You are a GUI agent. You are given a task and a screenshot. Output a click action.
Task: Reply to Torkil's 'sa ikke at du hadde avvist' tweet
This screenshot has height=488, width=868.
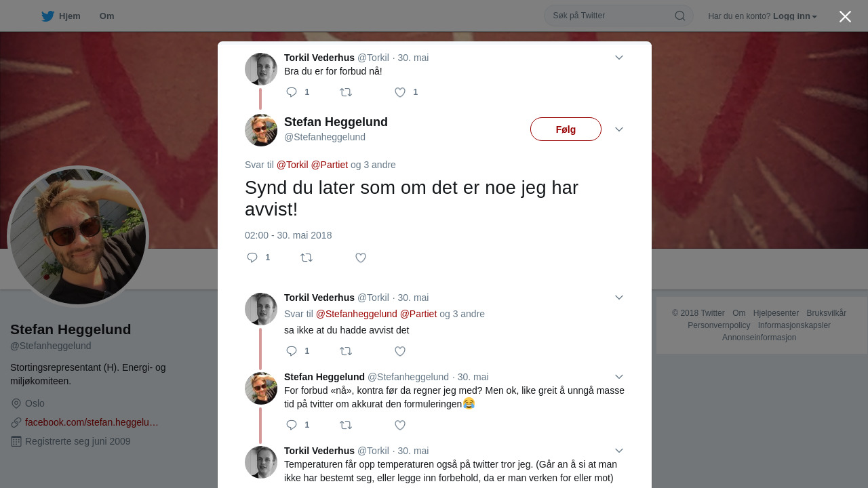tap(292, 351)
